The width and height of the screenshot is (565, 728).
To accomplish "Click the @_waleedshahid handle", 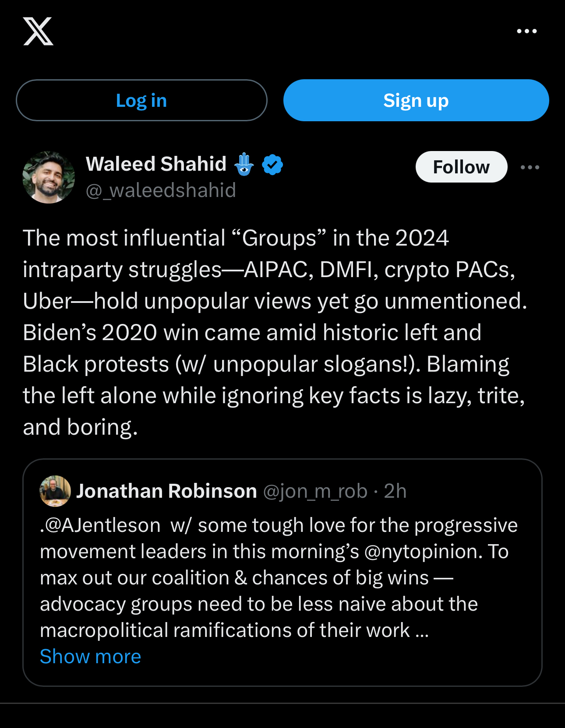I will tap(161, 190).
